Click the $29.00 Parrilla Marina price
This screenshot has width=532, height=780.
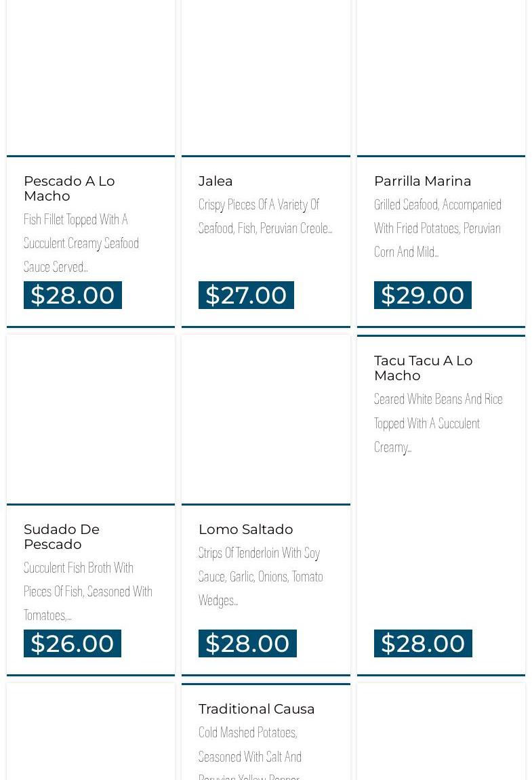pos(422,295)
